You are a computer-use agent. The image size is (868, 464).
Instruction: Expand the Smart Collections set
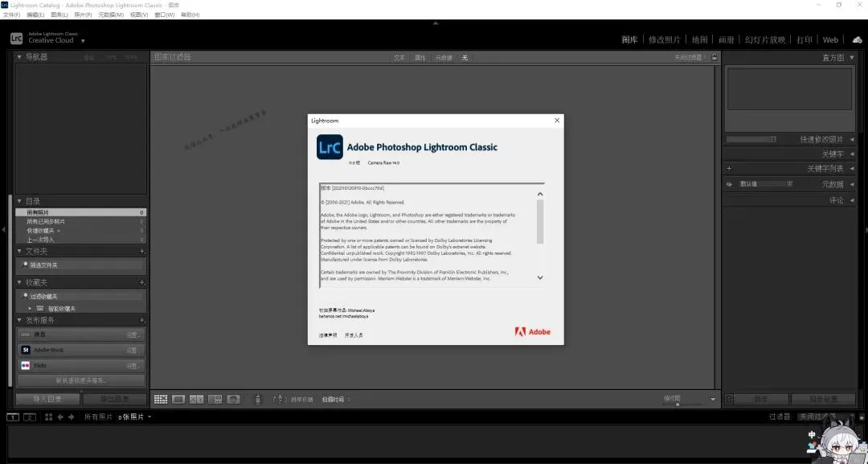pyautogui.click(x=30, y=309)
